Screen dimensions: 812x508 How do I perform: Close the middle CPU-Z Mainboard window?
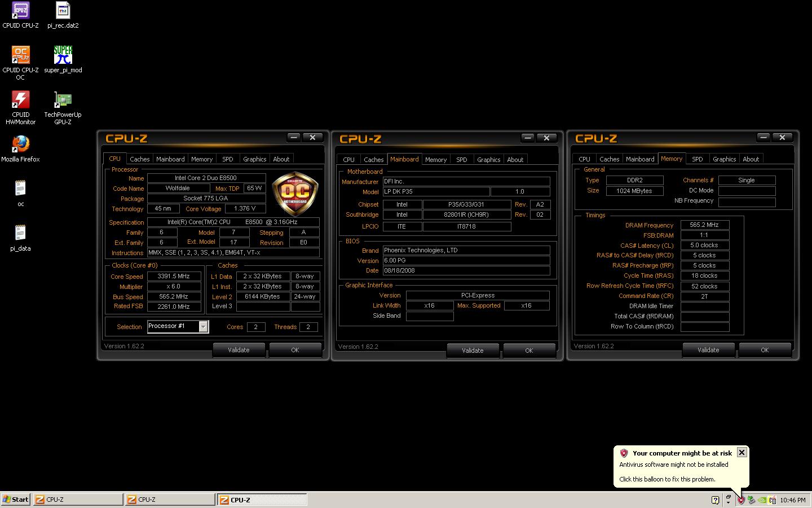546,138
